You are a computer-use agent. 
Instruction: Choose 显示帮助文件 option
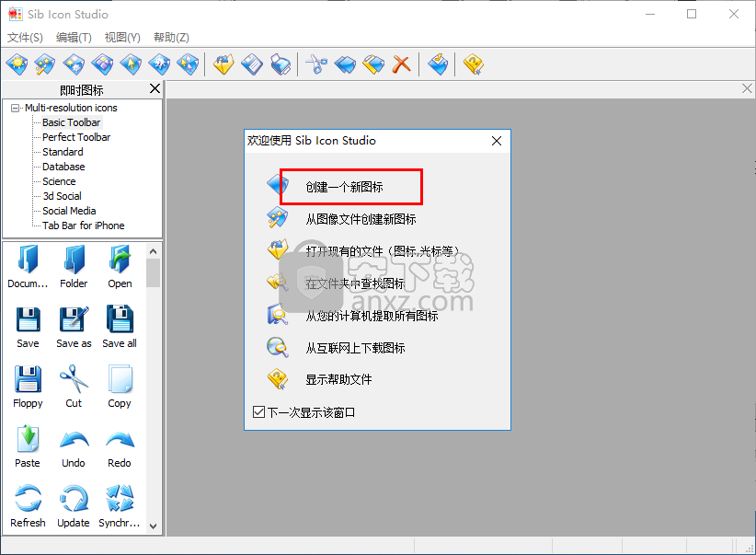coord(338,379)
